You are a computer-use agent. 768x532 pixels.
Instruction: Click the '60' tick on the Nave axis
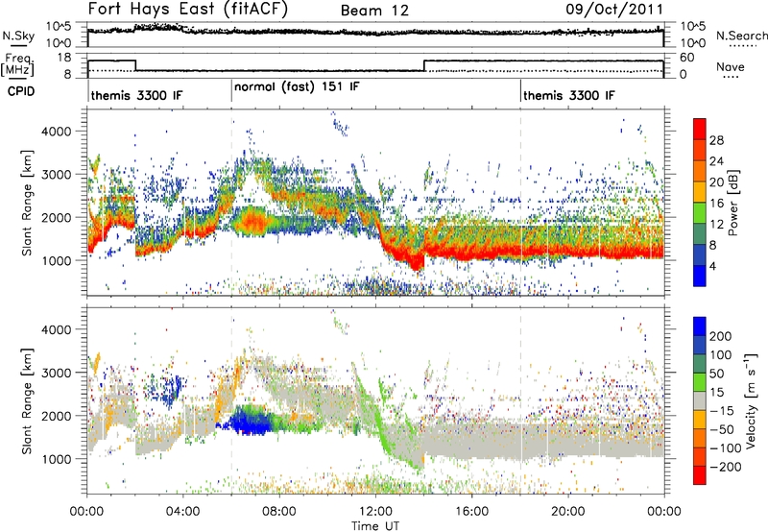click(x=686, y=58)
